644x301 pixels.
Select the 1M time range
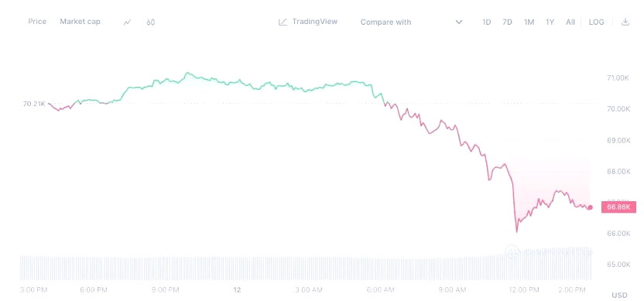529,22
